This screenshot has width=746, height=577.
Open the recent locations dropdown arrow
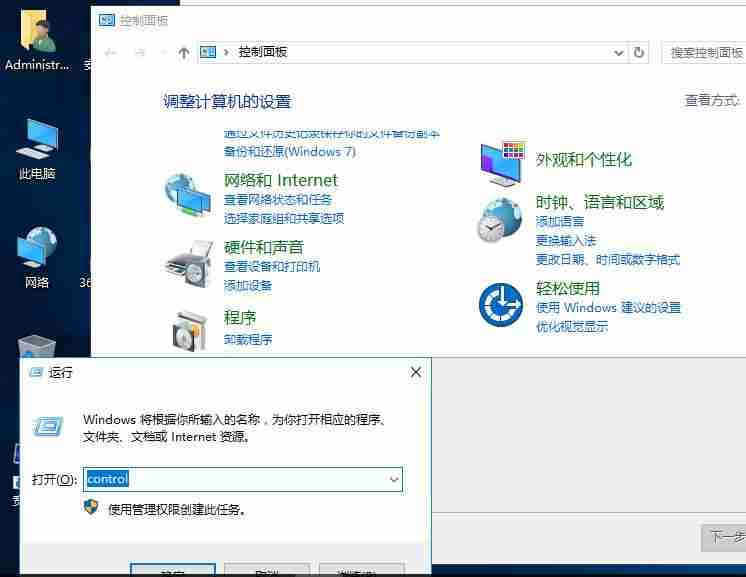163,53
